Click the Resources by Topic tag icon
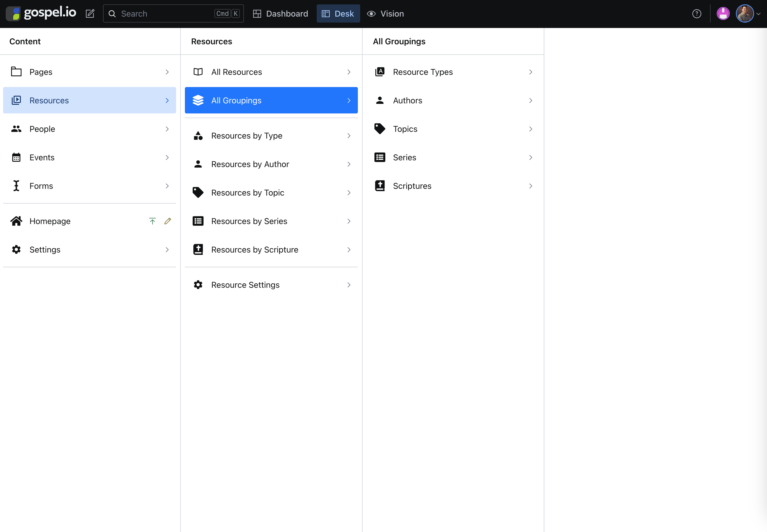The image size is (767, 532). (198, 192)
